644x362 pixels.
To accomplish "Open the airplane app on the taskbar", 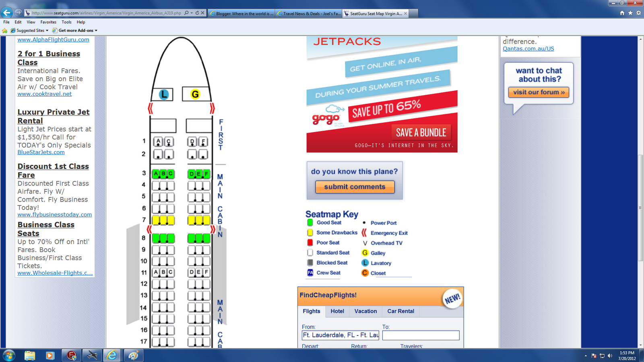I will tap(92, 356).
